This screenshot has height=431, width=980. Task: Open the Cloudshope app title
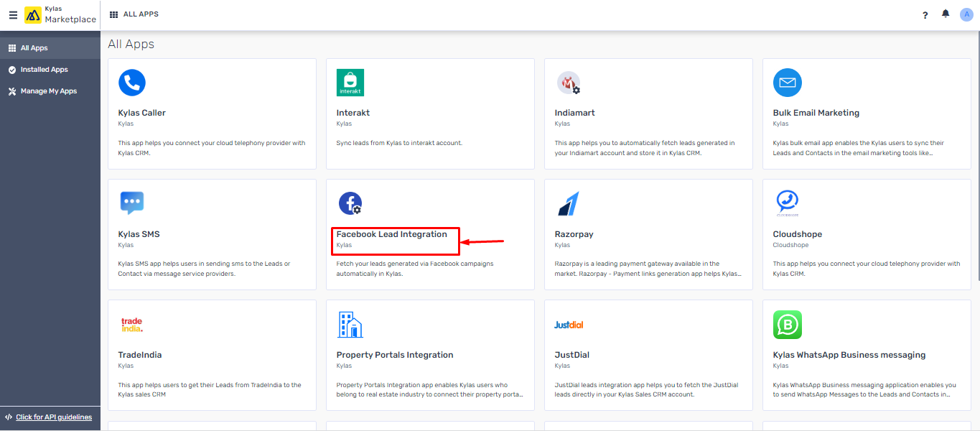pyautogui.click(x=798, y=234)
